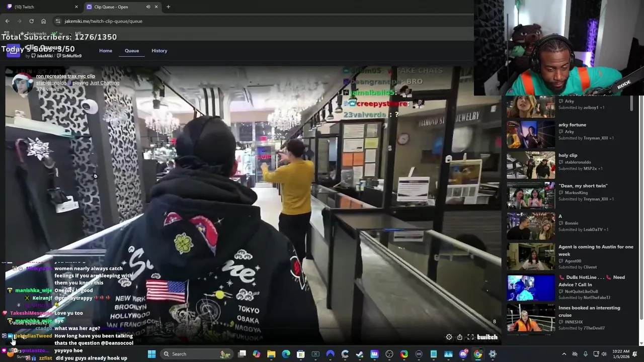Go to the Queue page
The image size is (644, 362).
tap(132, 51)
